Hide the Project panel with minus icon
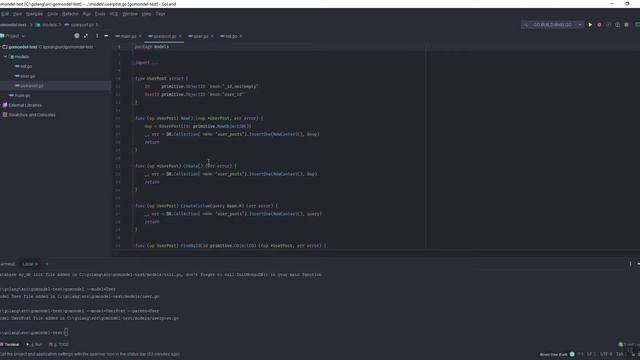Image resolution: width=640 pixels, height=360 pixels. click(x=106, y=36)
